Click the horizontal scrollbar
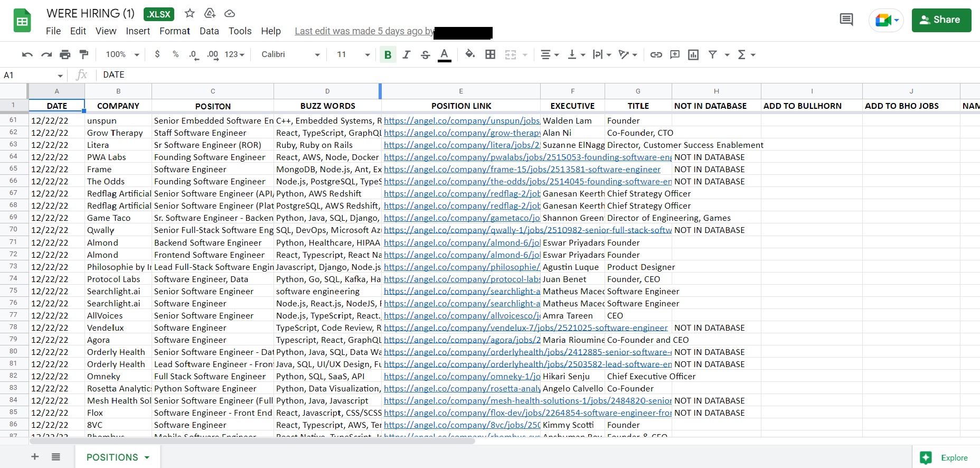 pos(252,441)
